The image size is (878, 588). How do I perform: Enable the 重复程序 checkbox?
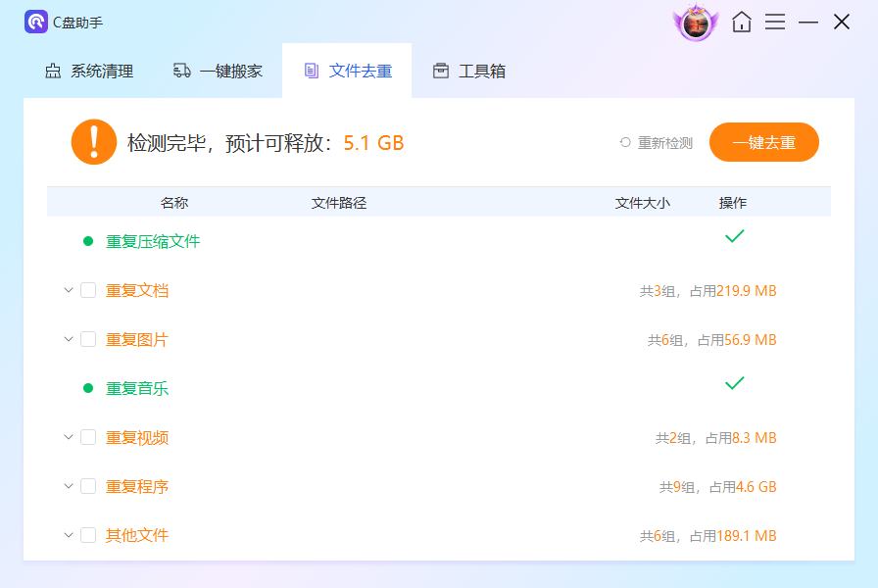point(86,486)
